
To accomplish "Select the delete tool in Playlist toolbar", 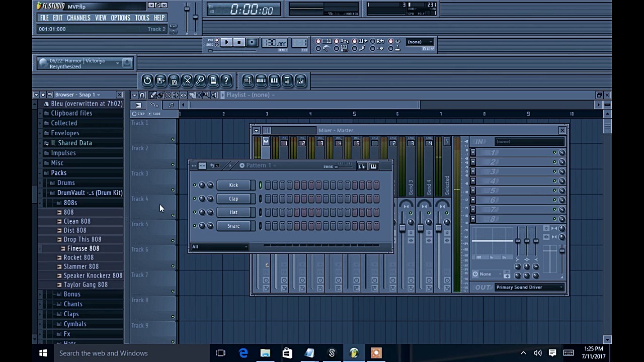I will [168, 95].
